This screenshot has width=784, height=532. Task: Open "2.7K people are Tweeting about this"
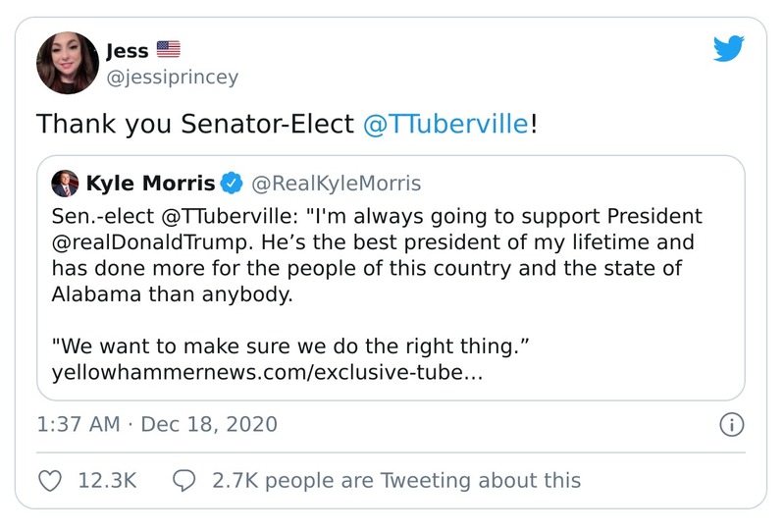pyautogui.click(x=396, y=480)
